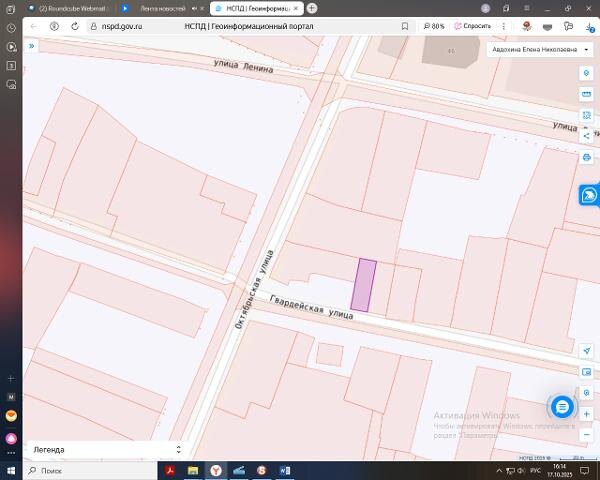Open the user account name dropdown

click(540, 50)
